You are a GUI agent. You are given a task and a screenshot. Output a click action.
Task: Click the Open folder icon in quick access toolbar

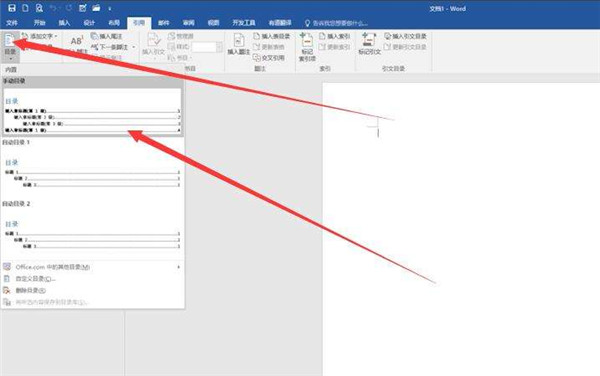pyautogui.click(x=96, y=8)
